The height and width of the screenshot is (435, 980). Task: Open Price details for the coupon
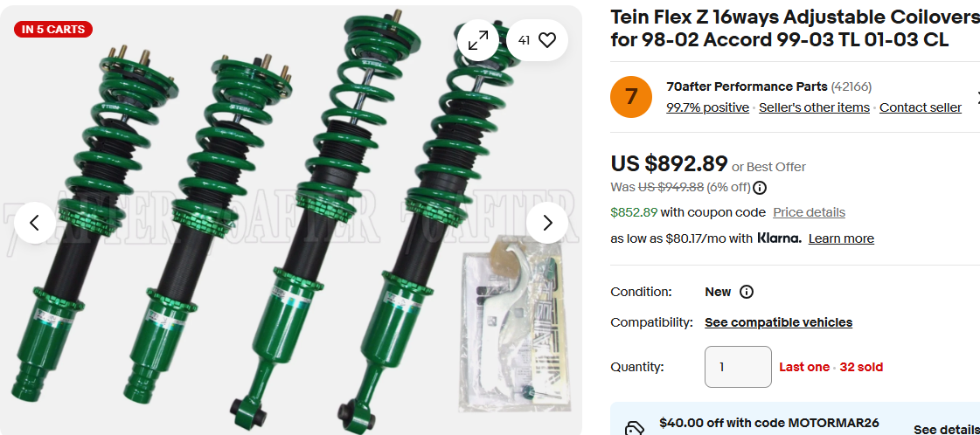click(809, 212)
